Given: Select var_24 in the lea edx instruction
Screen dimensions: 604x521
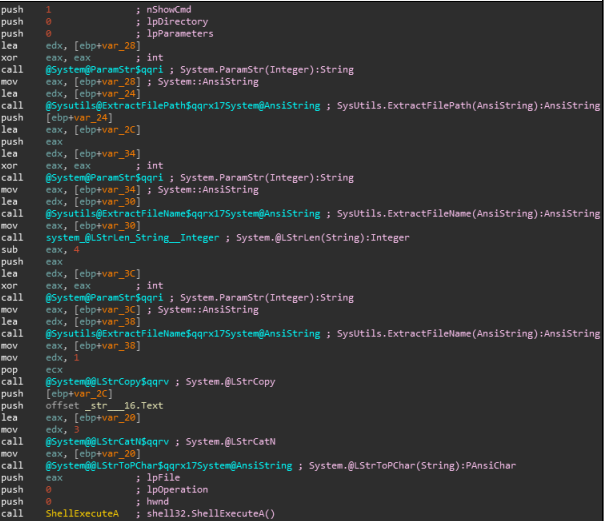Looking at the screenshot, I should [119, 94].
